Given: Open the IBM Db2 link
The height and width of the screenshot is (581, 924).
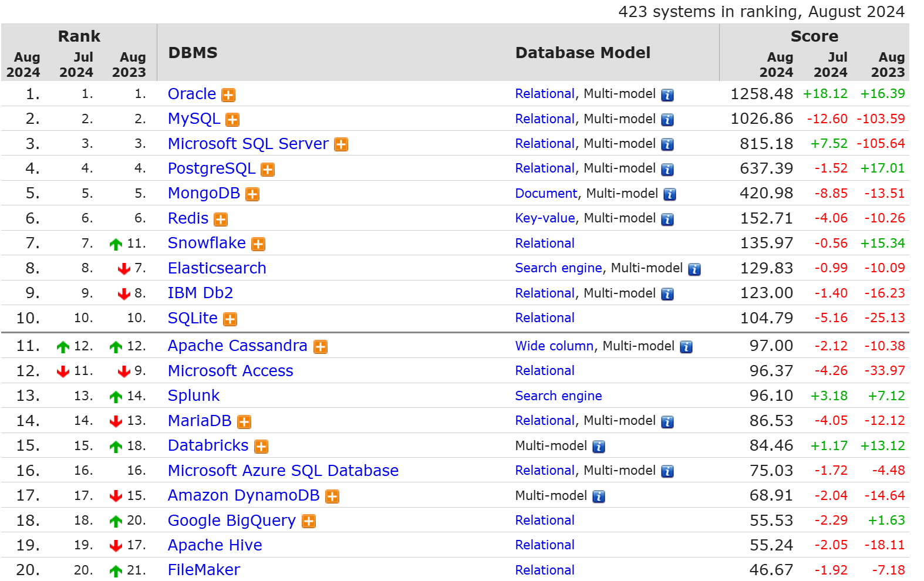Looking at the screenshot, I should (x=201, y=293).
